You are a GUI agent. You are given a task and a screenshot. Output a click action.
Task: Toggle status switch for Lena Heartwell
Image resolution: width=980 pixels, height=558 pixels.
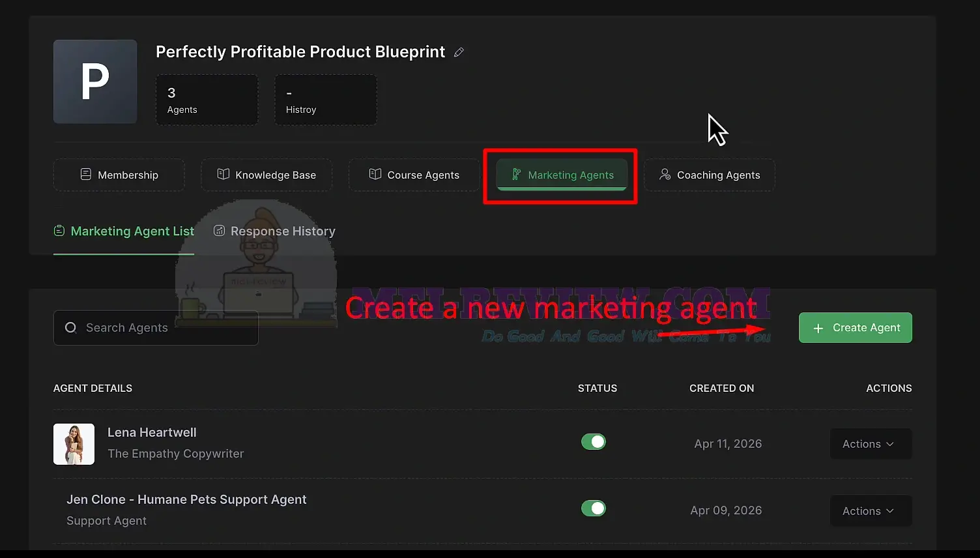point(594,442)
